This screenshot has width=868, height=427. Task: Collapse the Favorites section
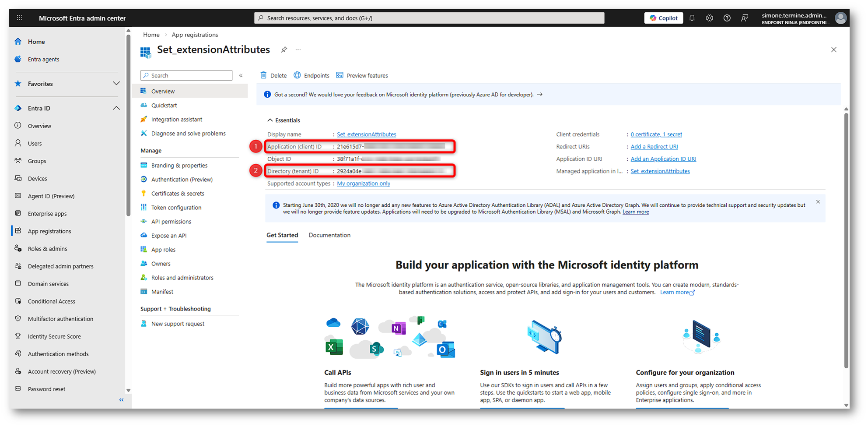click(116, 84)
